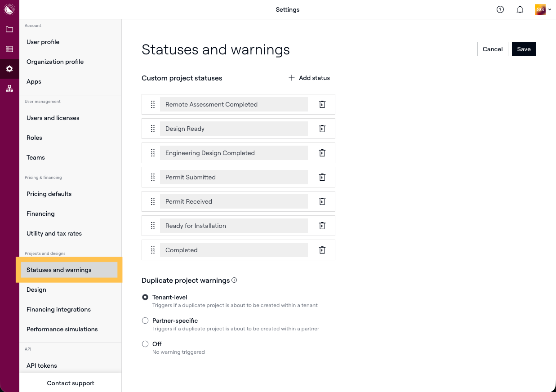
Task: Open the SG user avatar menu
Action: coord(543,9)
